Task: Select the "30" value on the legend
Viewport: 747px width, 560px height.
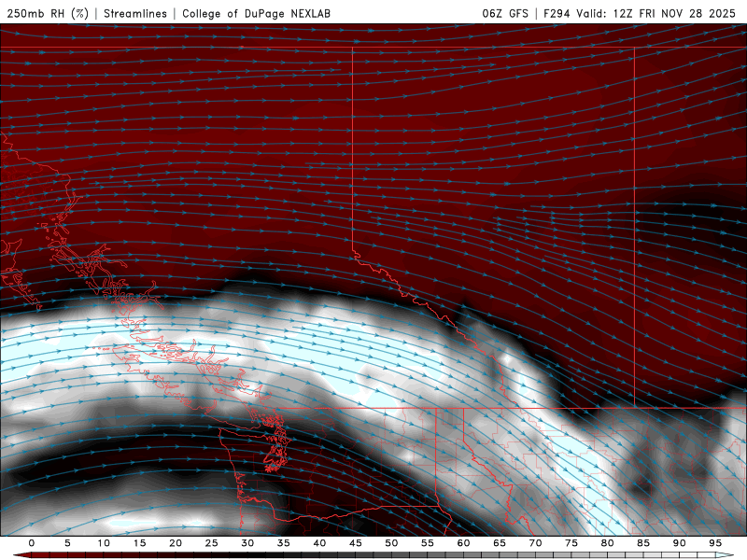Action: (x=247, y=543)
